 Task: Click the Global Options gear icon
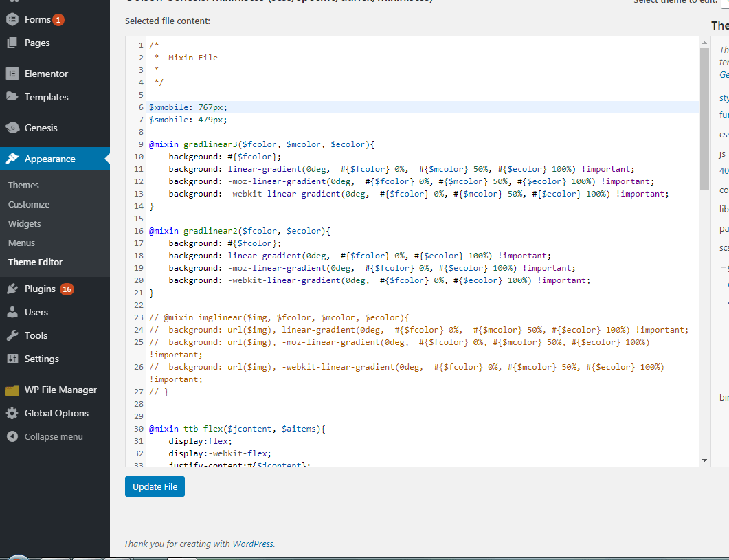point(12,413)
